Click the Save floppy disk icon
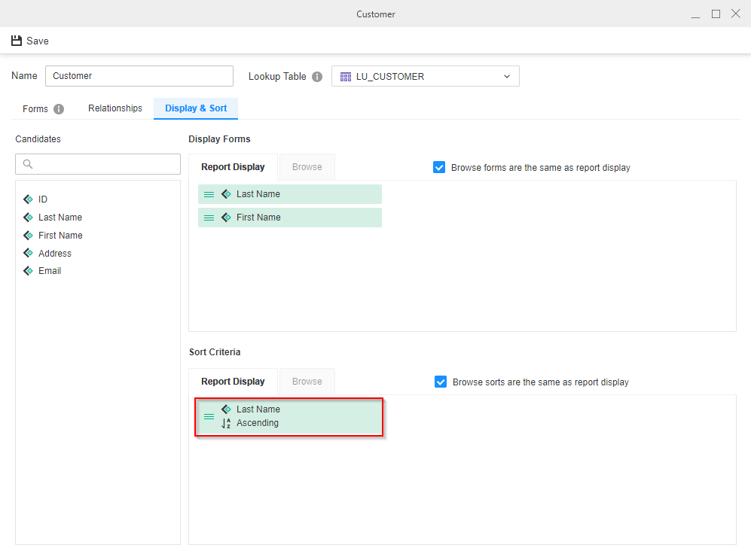Image resolution: width=751 pixels, height=560 pixels. (17, 41)
